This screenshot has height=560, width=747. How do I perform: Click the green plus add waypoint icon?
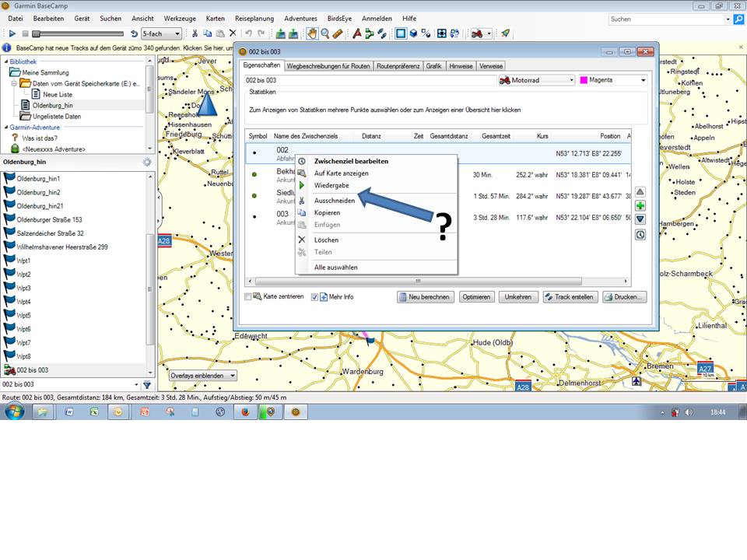(640, 205)
